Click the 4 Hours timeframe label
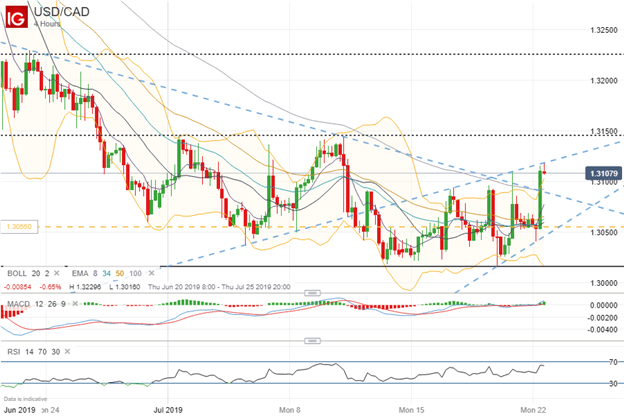 [47, 24]
